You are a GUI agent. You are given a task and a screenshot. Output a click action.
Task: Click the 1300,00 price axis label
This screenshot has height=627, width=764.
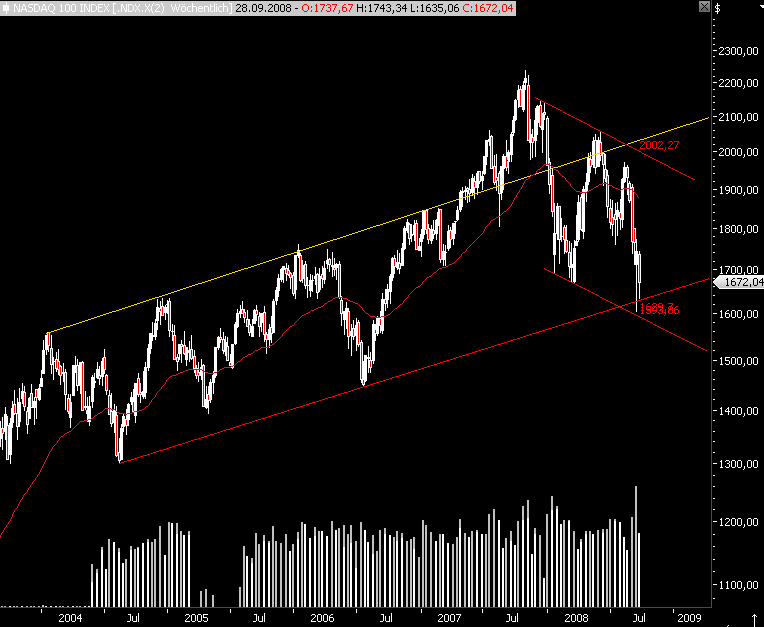739,464
